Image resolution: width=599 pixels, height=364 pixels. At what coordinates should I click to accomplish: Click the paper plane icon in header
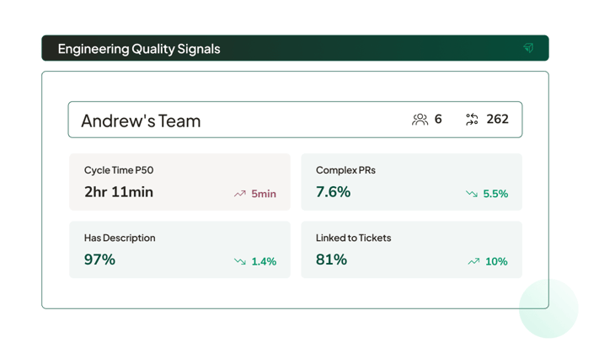click(528, 48)
